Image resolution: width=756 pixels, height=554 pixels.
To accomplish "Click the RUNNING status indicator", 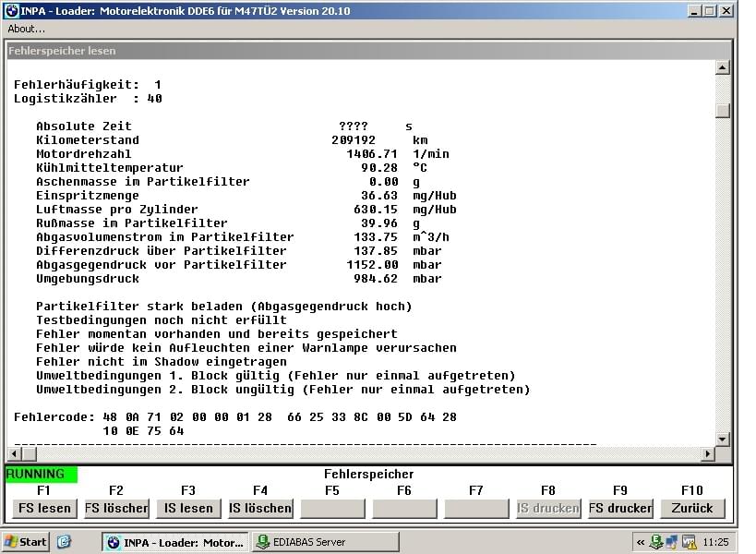I will click(x=41, y=475).
